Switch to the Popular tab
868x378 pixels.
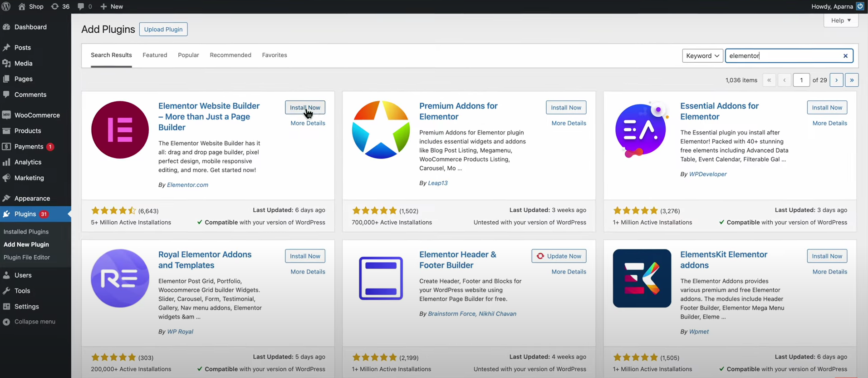[188, 55]
